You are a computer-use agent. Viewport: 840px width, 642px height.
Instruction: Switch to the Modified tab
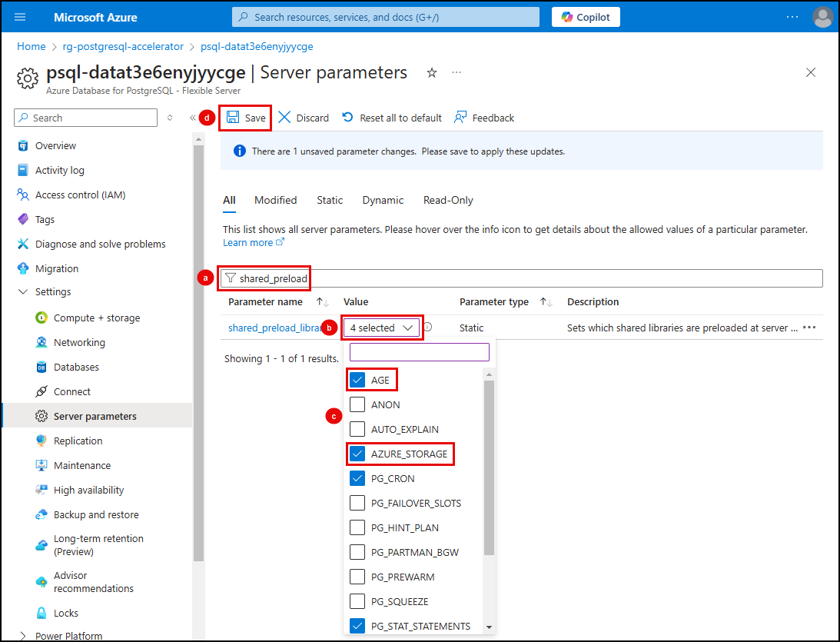pos(275,200)
